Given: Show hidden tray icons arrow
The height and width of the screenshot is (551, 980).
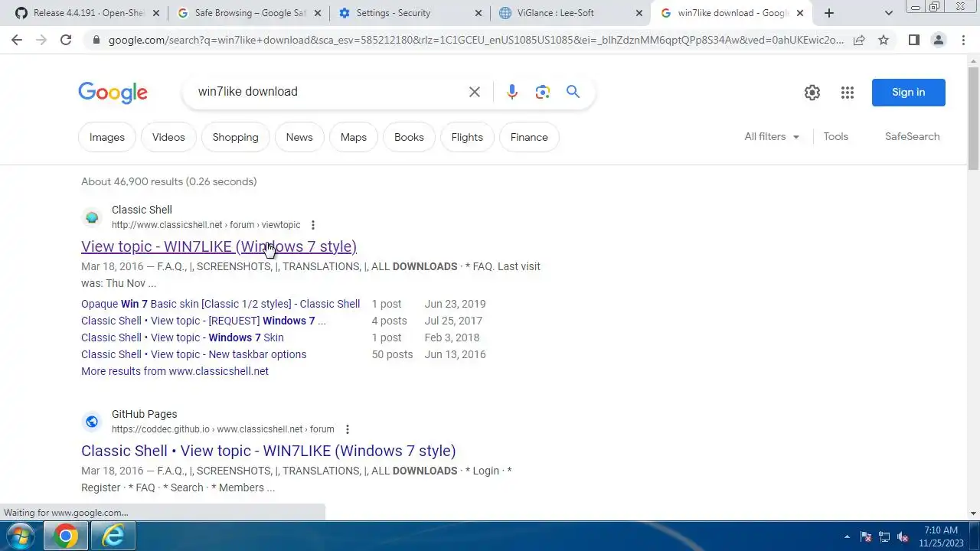Looking at the screenshot, I should point(847,536).
